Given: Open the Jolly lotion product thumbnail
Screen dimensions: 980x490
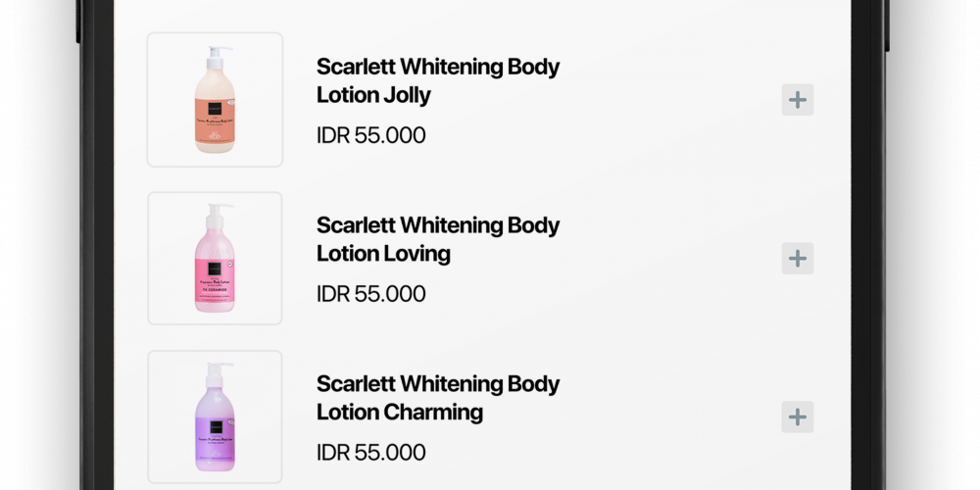Looking at the screenshot, I should (x=215, y=100).
